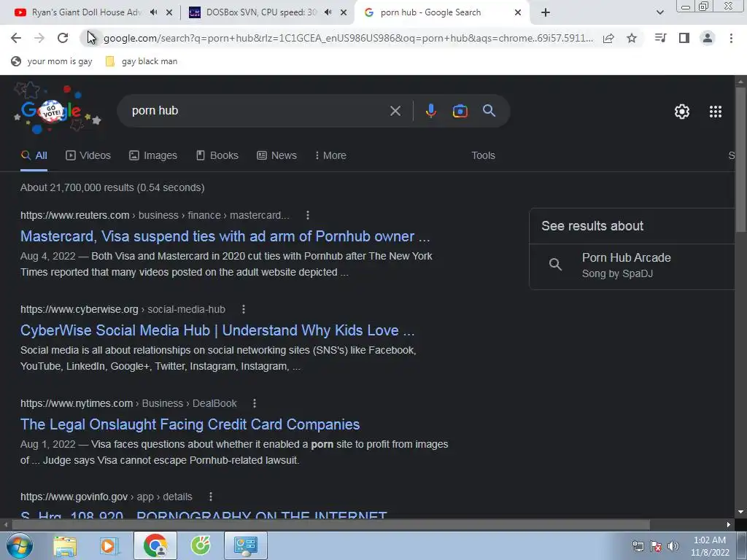Open the green circular taskbar app
The height and width of the screenshot is (560, 747).
click(201, 546)
